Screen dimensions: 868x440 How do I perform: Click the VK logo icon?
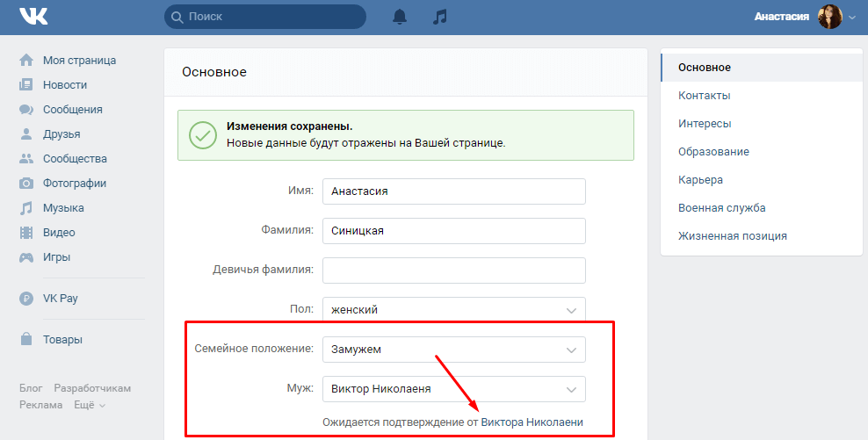34,17
